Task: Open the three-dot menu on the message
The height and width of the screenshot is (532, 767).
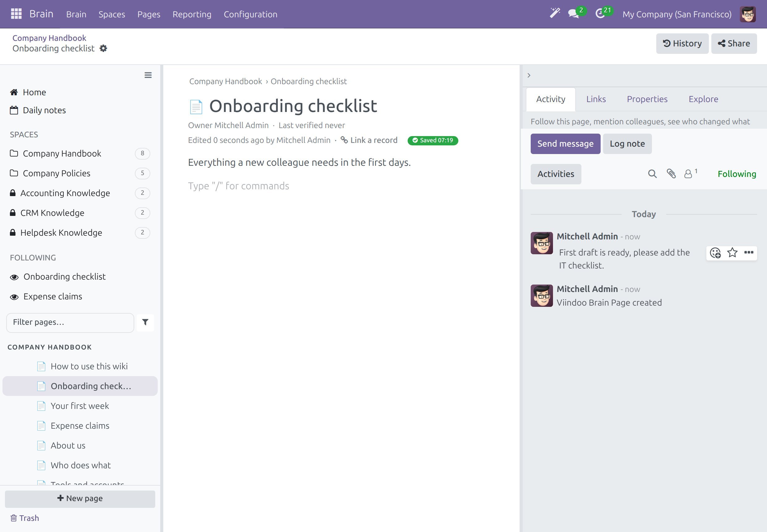Action: pyautogui.click(x=749, y=252)
